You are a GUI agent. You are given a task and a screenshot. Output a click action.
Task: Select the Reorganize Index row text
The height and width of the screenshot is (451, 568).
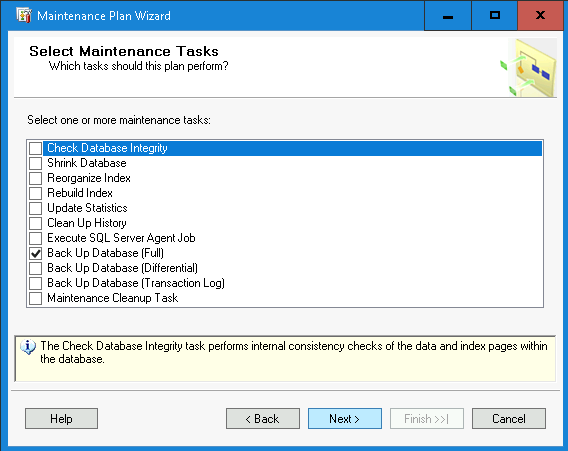pyautogui.click(x=89, y=178)
